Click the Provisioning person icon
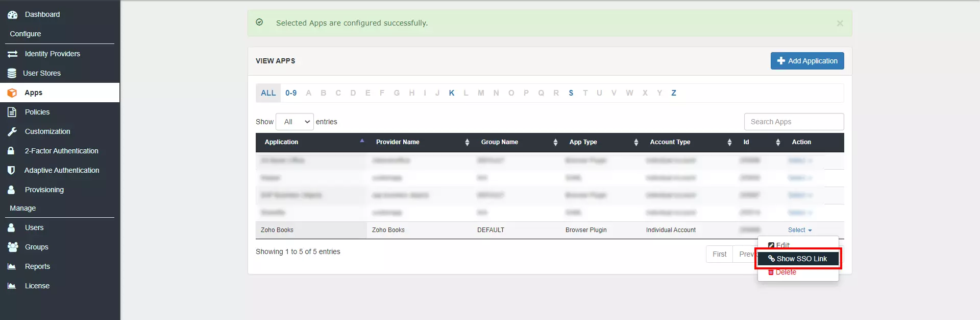Viewport: 980px width, 320px height. point(11,190)
